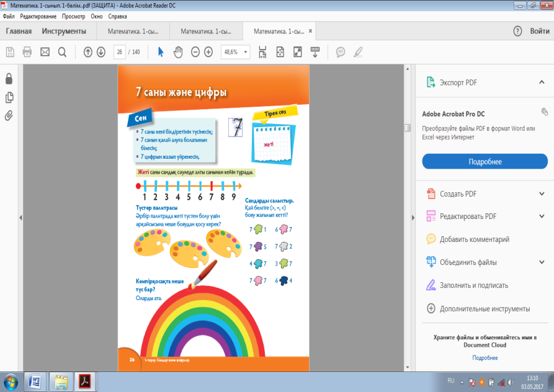Image resolution: width=554 pixels, height=392 pixels.
Task: Open Заполнить и подписать tool
Action: (474, 285)
